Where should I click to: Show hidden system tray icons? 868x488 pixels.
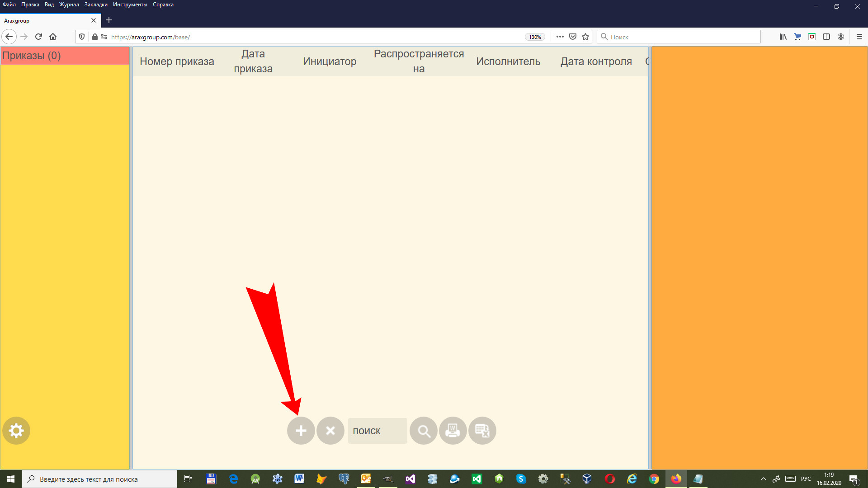click(x=763, y=479)
